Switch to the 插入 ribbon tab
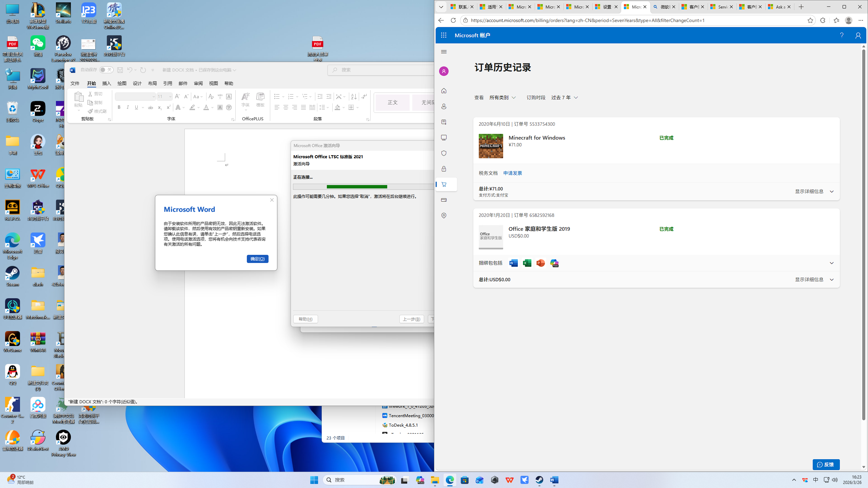This screenshot has height=488, width=868. [107, 83]
